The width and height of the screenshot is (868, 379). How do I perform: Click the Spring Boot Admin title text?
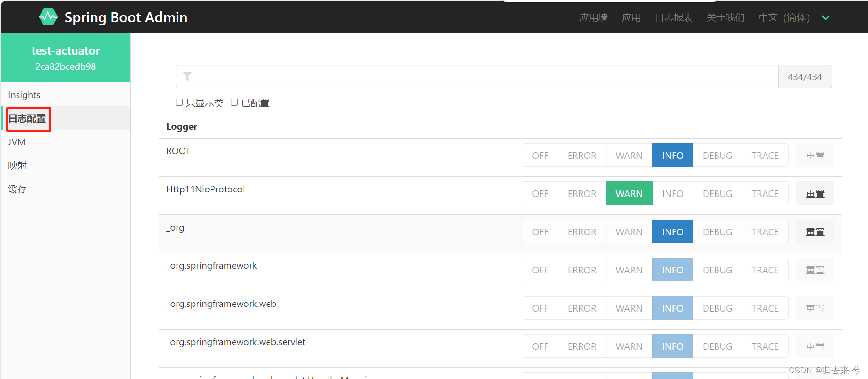[x=126, y=17]
